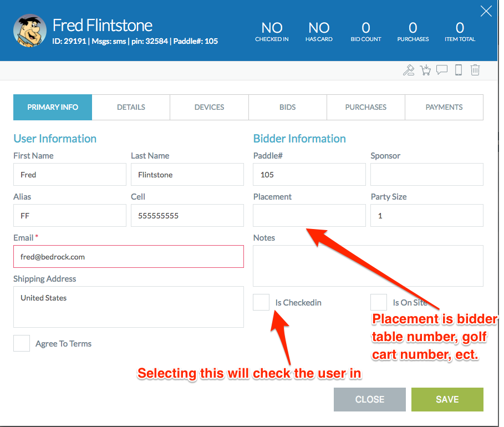This screenshot has height=427, width=504.
Task: Click into the Placement field
Action: (x=309, y=216)
